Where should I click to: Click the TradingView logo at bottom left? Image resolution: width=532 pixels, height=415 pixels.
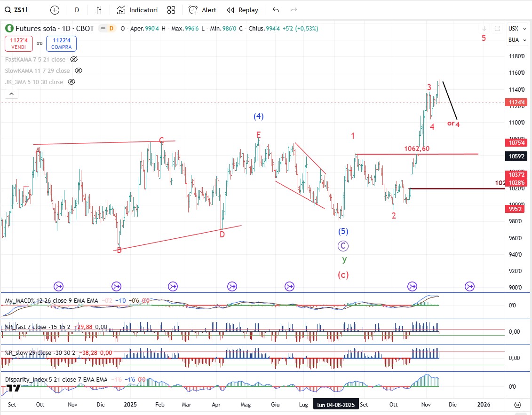13,388
